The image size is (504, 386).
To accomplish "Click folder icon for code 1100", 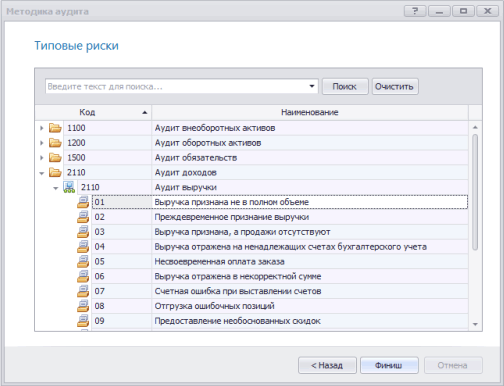I will pos(55,128).
